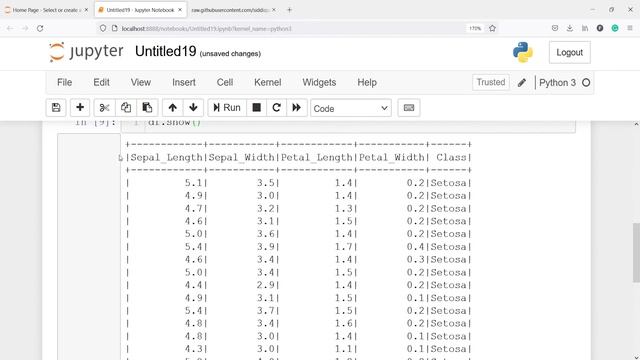The width and height of the screenshot is (640, 360).
Task: Click the Logout button
Action: [569, 52]
